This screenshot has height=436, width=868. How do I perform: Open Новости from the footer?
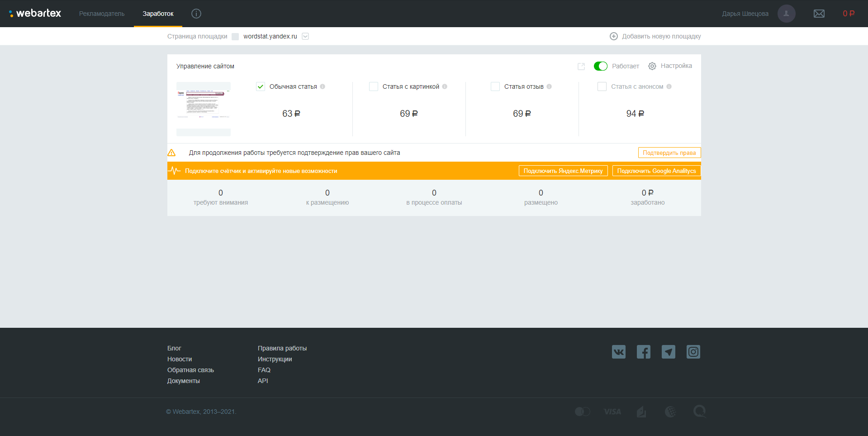pos(180,359)
